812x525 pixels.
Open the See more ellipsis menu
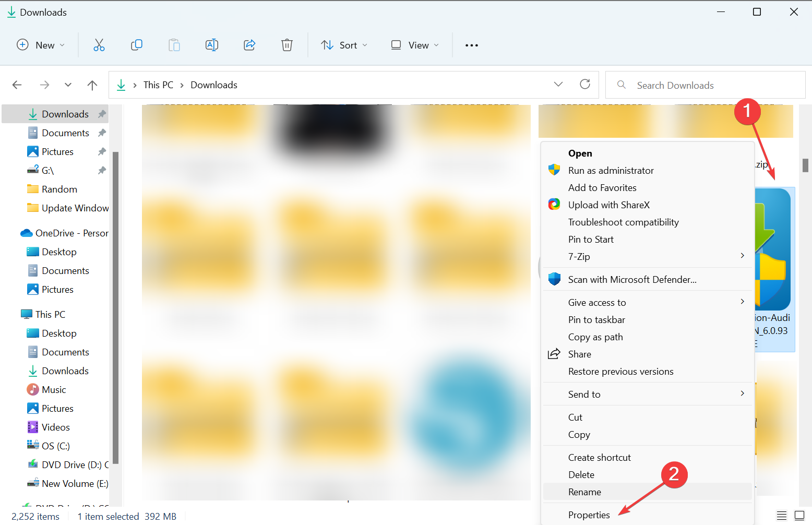472,45
